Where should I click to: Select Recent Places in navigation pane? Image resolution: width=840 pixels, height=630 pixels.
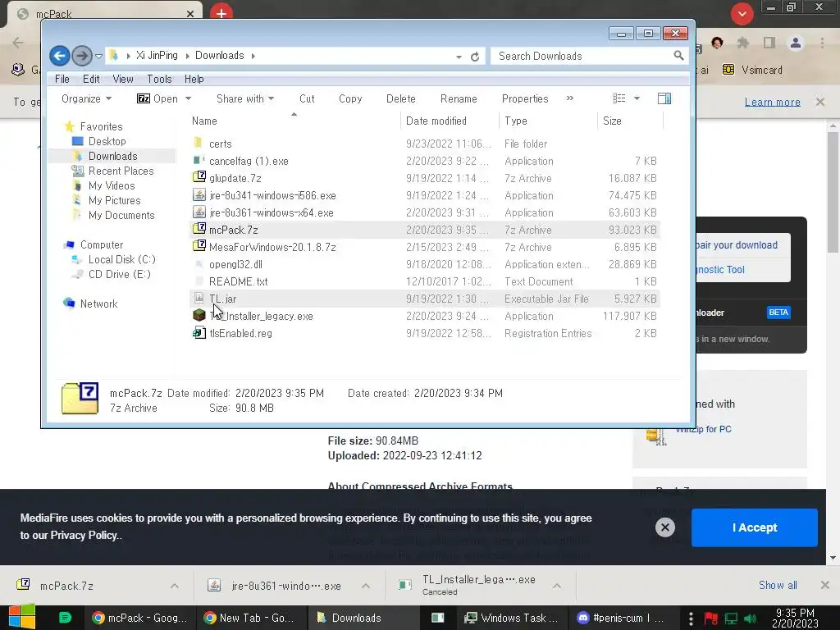[121, 171]
